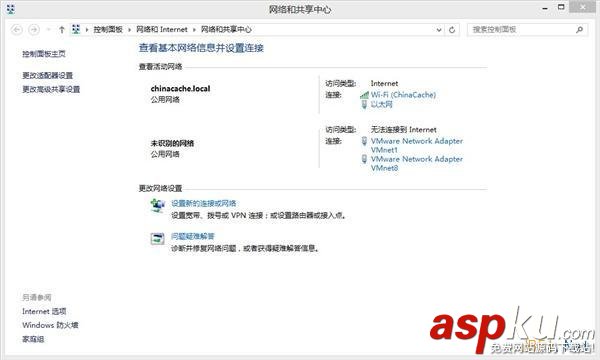Screen dimensions: 600x360
Task: Open 设置新的连接或网络 link
Action: 204,204
